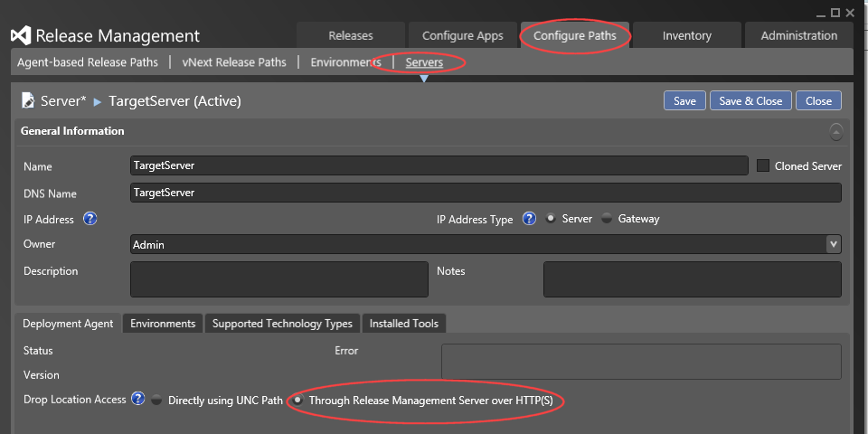This screenshot has height=434, width=868.
Task: Open Supported Technology Types tab
Action: click(x=282, y=324)
